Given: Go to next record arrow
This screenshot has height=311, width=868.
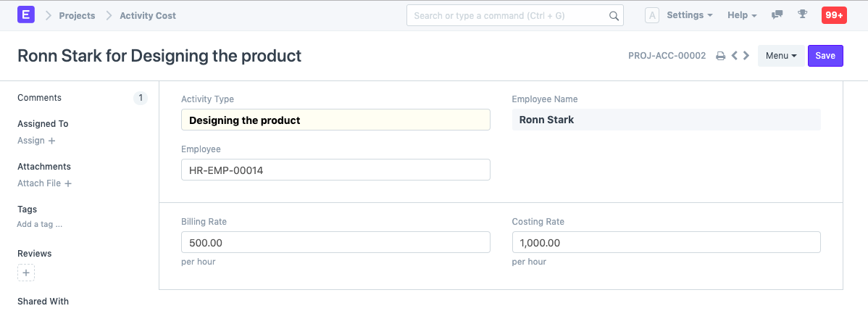Looking at the screenshot, I should coord(746,56).
